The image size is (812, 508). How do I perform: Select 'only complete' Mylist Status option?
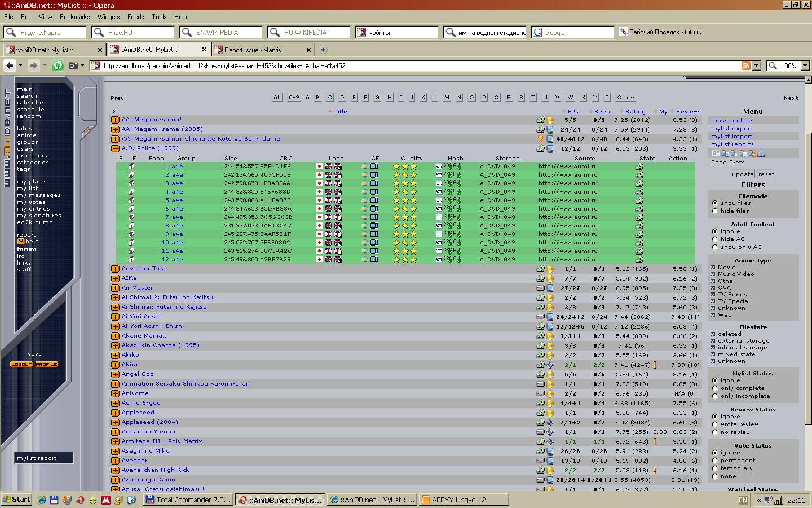715,388
